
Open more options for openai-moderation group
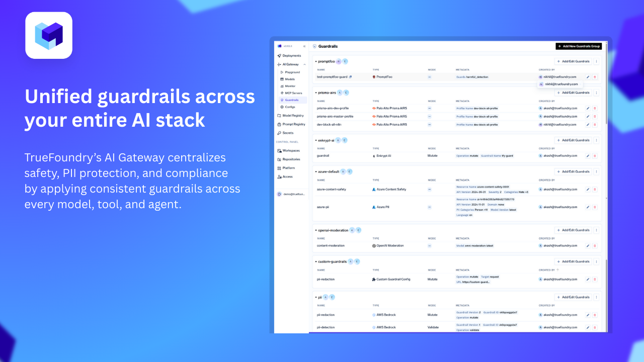pyautogui.click(x=596, y=230)
